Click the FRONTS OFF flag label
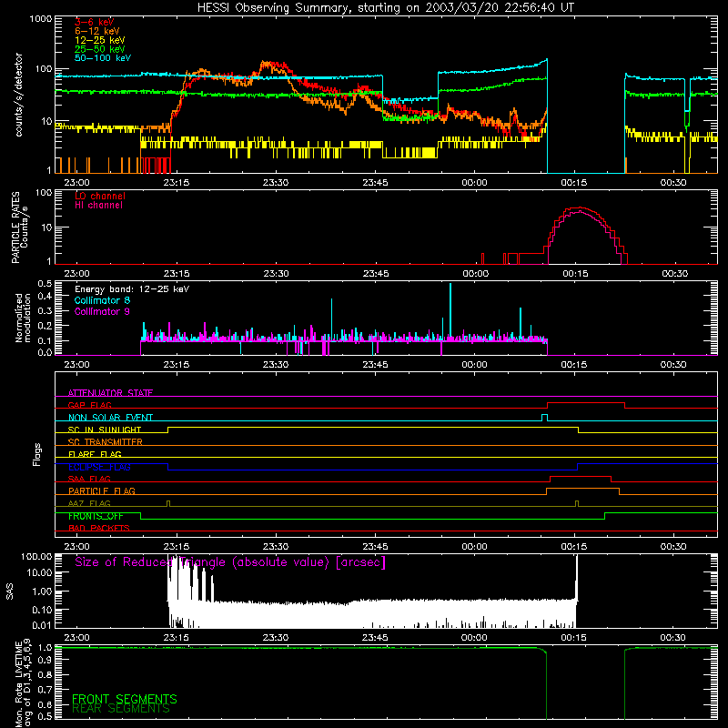This screenshot has height=728, width=728. click(96, 516)
